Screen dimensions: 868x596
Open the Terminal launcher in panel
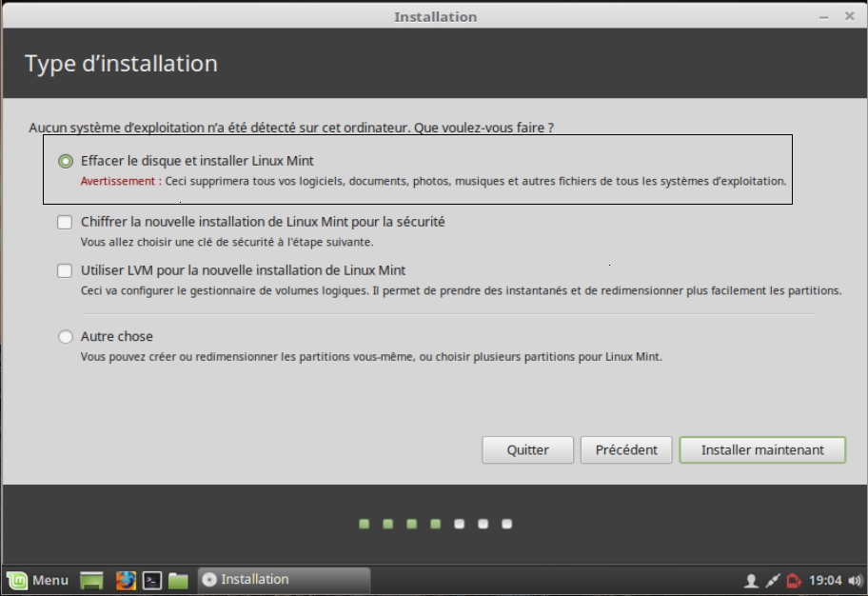click(152, 580)
